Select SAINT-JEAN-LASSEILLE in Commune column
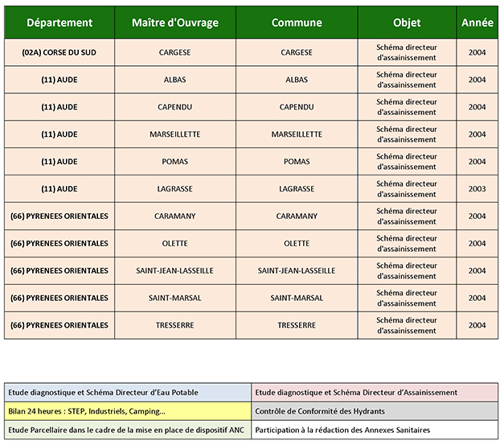This screenshot has width=504, height=445. coord(297,271)
